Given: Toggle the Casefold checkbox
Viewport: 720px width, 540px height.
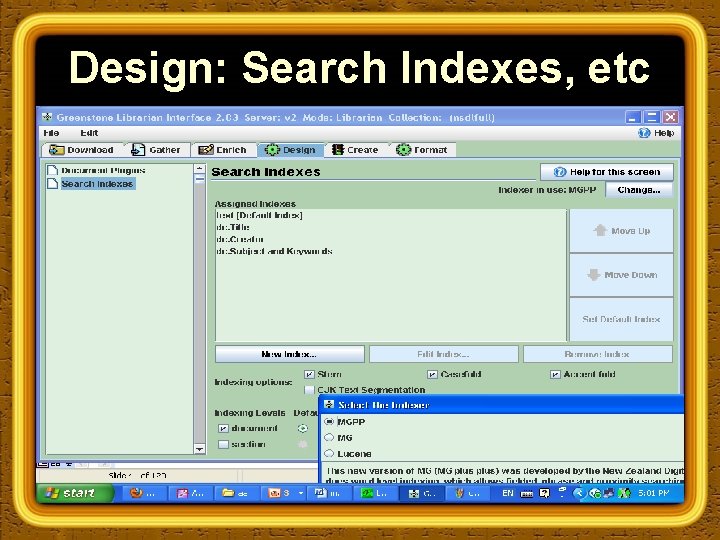Looking at the screenshot, I should tap(432, 374).
